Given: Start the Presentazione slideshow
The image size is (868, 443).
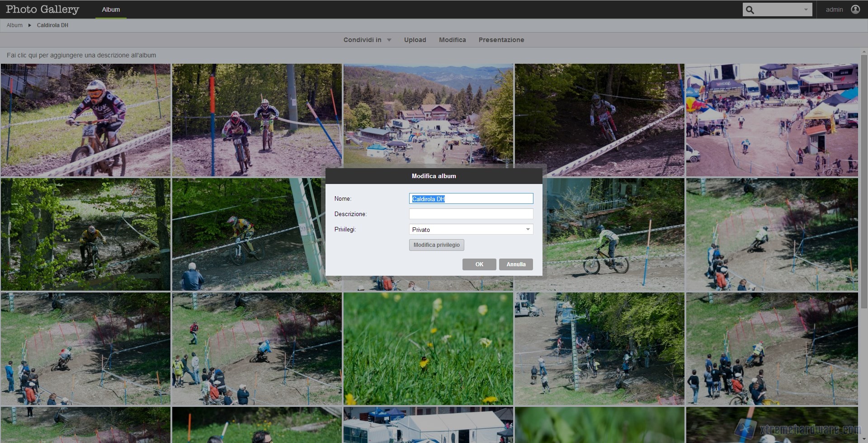Looking at the screenshot, I should tap(501, 40).
